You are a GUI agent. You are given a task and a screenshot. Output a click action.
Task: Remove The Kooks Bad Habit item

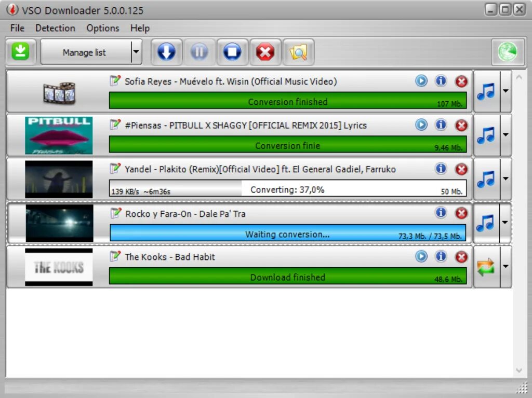[461, 257]
